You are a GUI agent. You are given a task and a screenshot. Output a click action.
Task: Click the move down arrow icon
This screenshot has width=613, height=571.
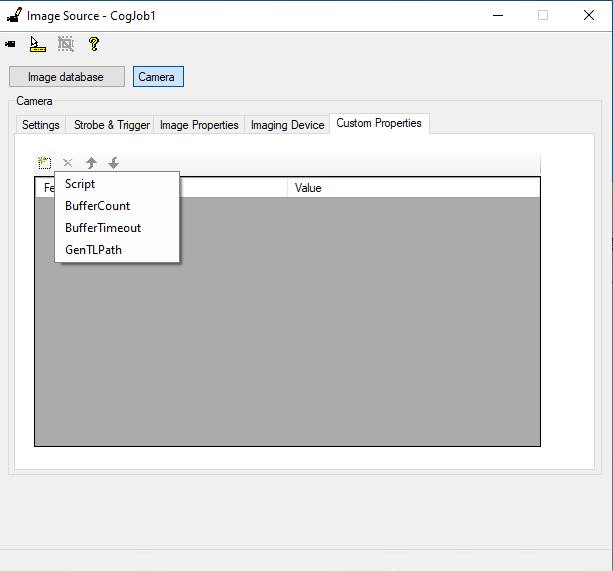(114, 163)
